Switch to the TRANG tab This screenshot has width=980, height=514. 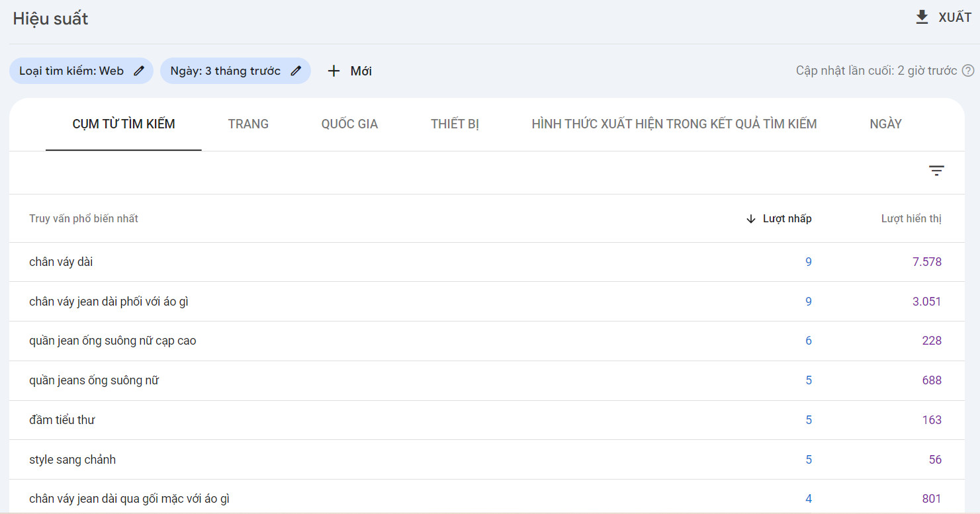tap(248, 124)
